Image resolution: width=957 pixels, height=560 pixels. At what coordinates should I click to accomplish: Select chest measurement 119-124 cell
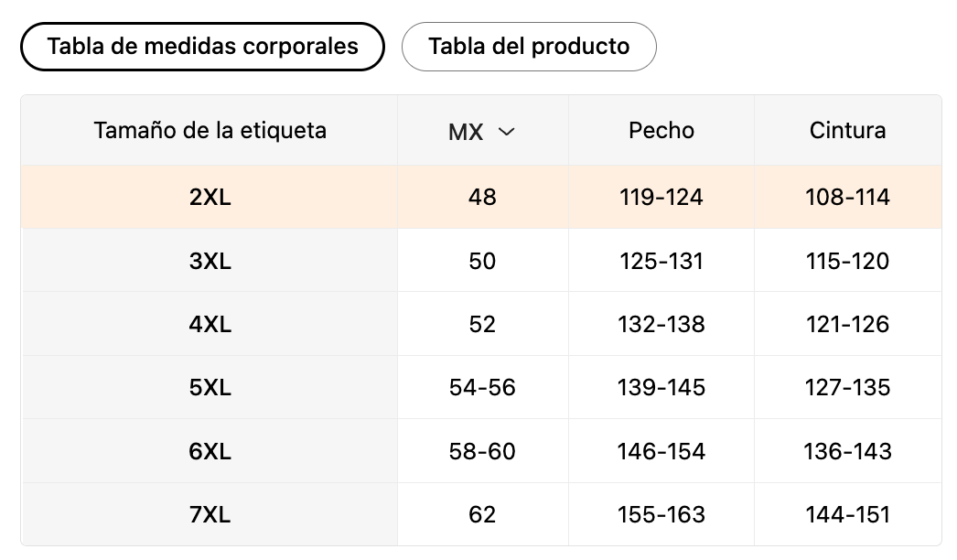coord(661,197)
